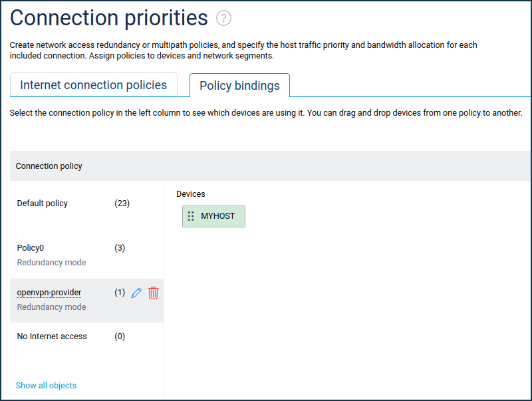The image size is (532, 401).
Task: Click the Connection policy column header
Action: pyautogui.click(x=49, y=166)
